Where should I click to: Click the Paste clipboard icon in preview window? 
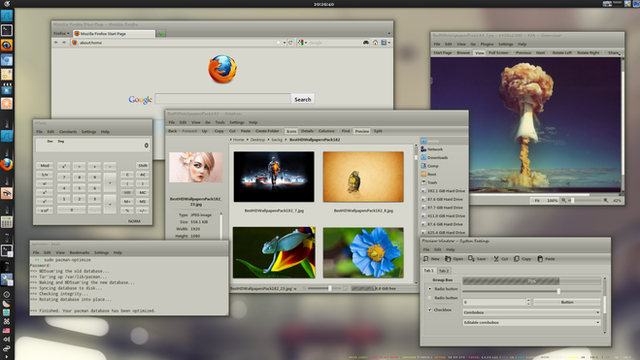click(540, 259)
